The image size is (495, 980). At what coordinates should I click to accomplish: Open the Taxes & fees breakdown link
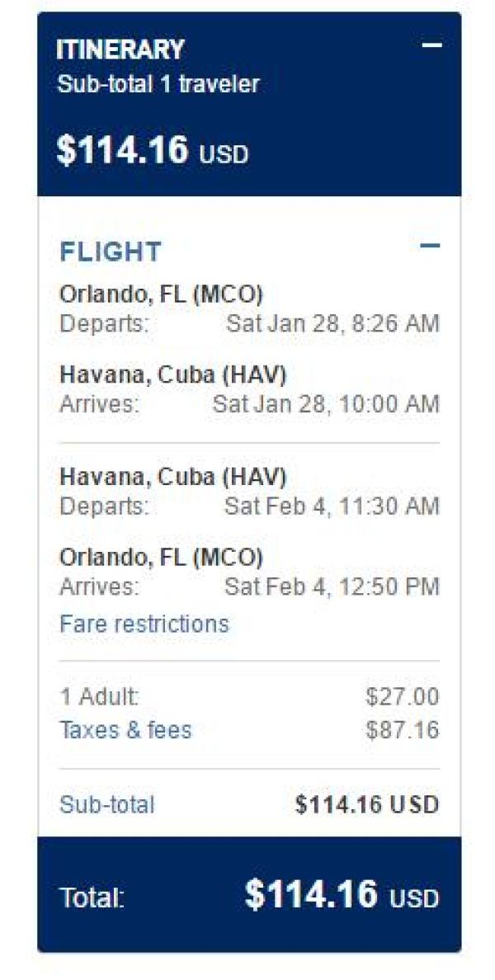tap(125, 730)
